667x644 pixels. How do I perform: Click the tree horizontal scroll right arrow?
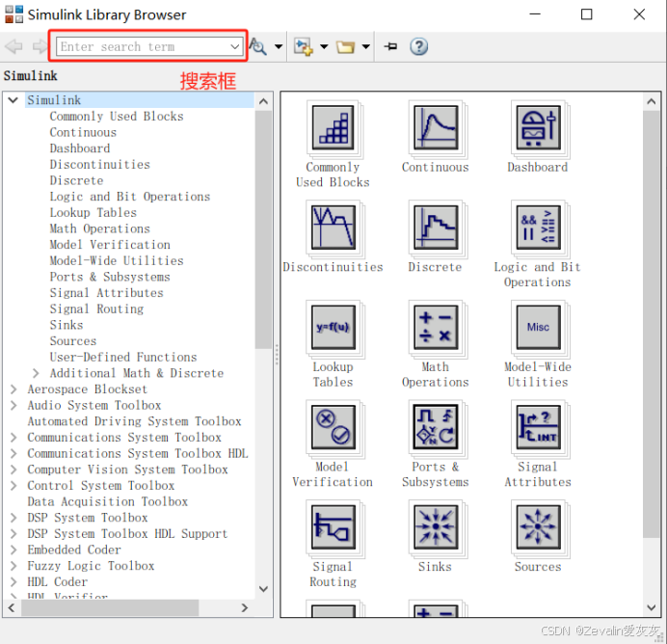click(245, 608)
